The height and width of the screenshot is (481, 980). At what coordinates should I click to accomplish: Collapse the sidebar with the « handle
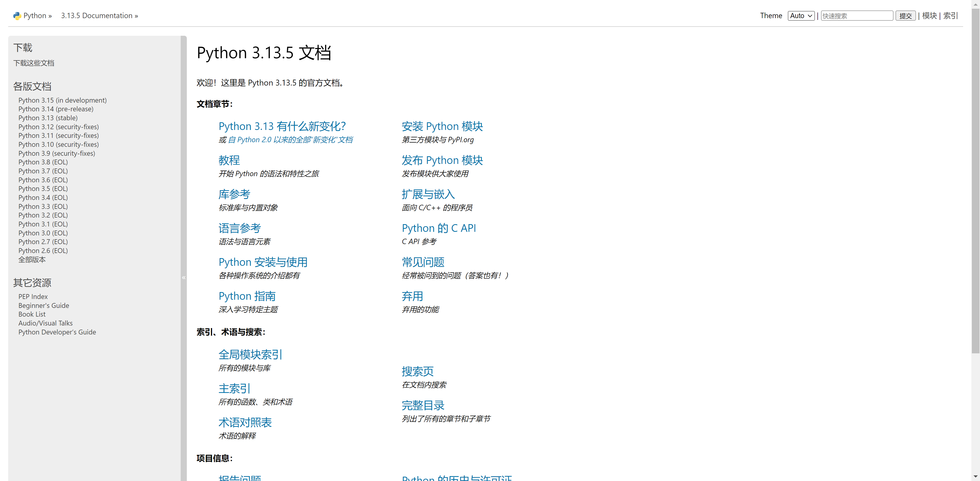tap(184, 278)
